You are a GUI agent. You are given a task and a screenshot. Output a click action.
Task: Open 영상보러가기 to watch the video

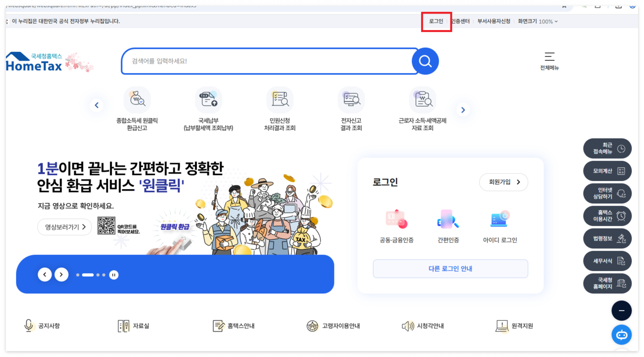(x=64, y=227)
